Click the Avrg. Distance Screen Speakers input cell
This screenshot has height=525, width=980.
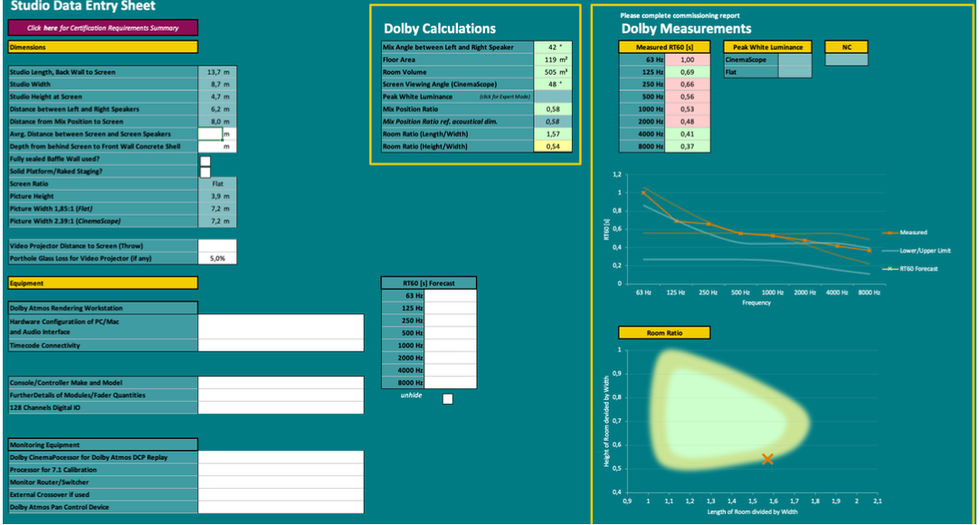click(211, 134)
